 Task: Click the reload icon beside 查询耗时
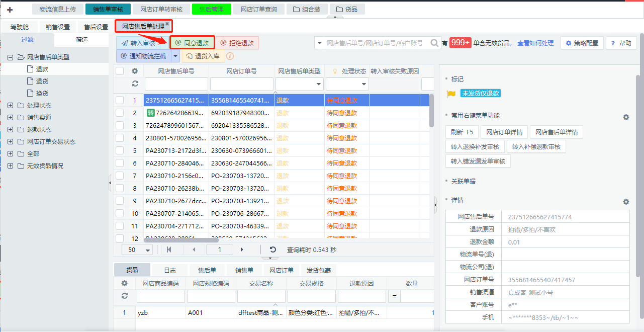point(273,250)
